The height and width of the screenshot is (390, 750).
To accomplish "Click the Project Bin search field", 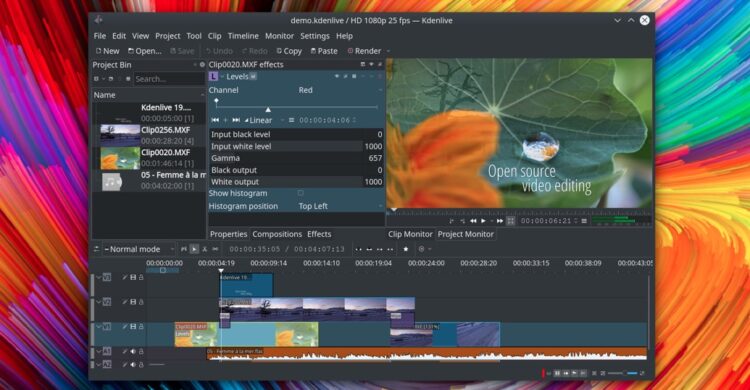I will click(169, 78).
